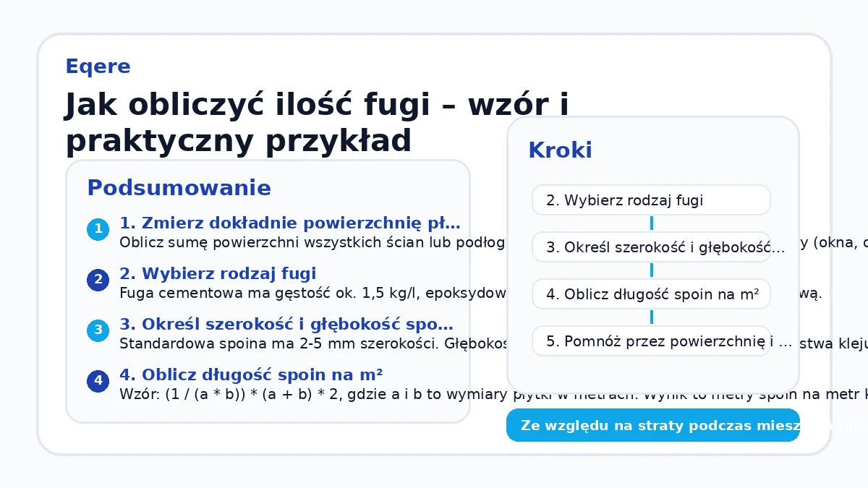
Task: Select Kroki step 5. Pomnóż przez powierzchnię
Action: click(x=651, y=341)
